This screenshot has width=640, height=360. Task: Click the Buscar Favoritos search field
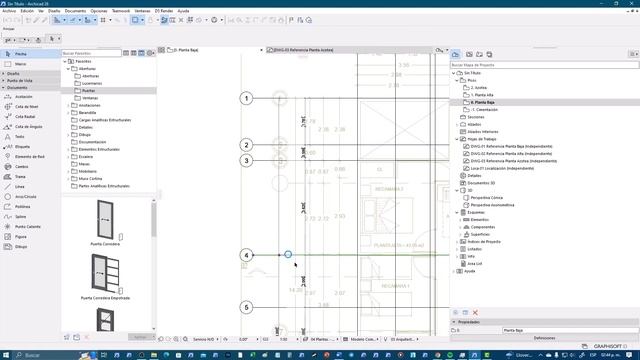pyautogui.click(x=91, y=53)
